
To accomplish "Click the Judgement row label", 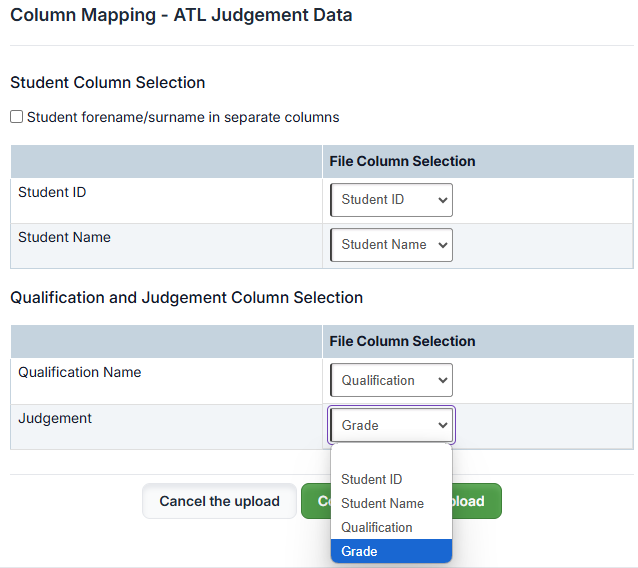I will pyautogui.click(x=55, y=418).
